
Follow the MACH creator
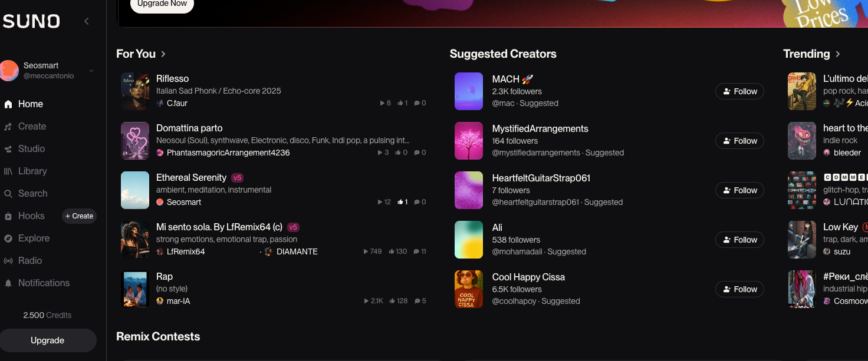739,91
